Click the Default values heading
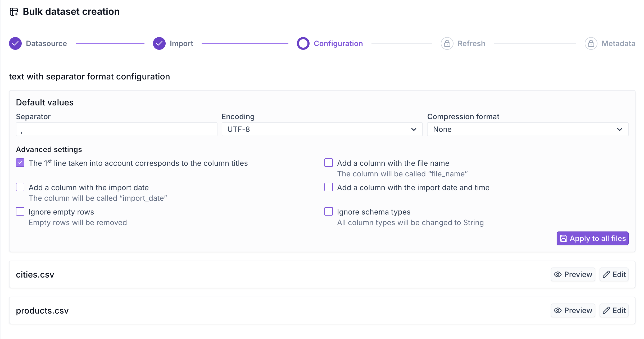Viewport: 644px width, 339px height. (45, 102)
